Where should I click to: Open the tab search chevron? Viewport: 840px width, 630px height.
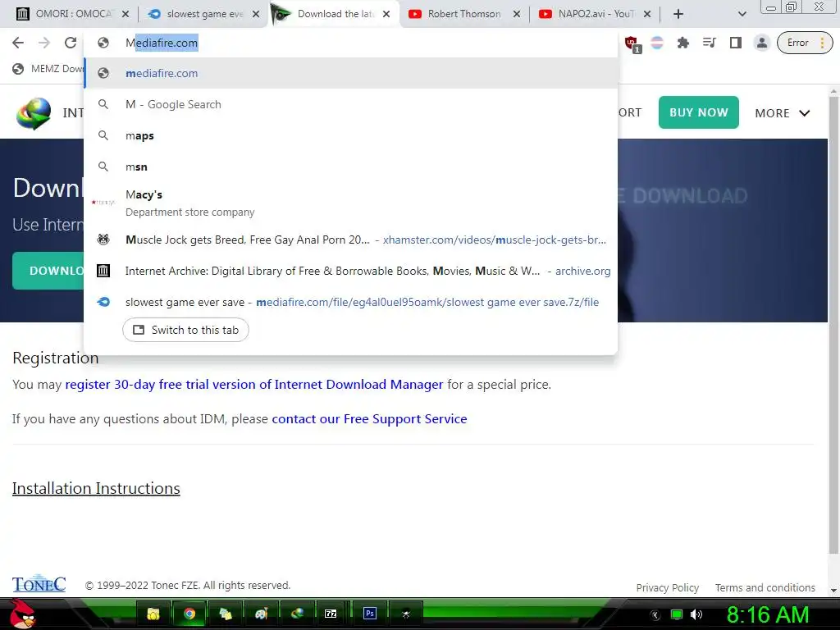pos(742,15)
